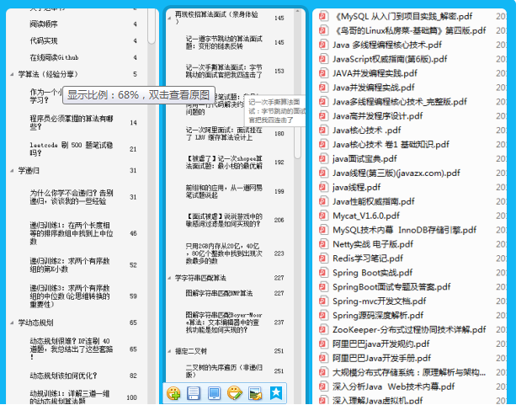This screenshot has width=532, height=405.
Task: Click the middle outline panel scrollbar thumb
Action: tap(297, 142)
